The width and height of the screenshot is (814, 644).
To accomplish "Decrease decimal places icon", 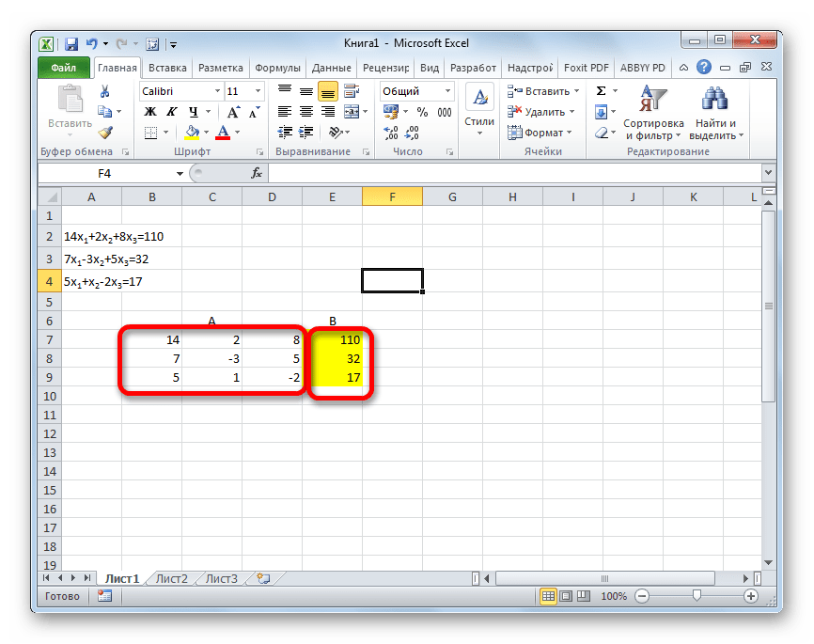I will click(412, 133).
